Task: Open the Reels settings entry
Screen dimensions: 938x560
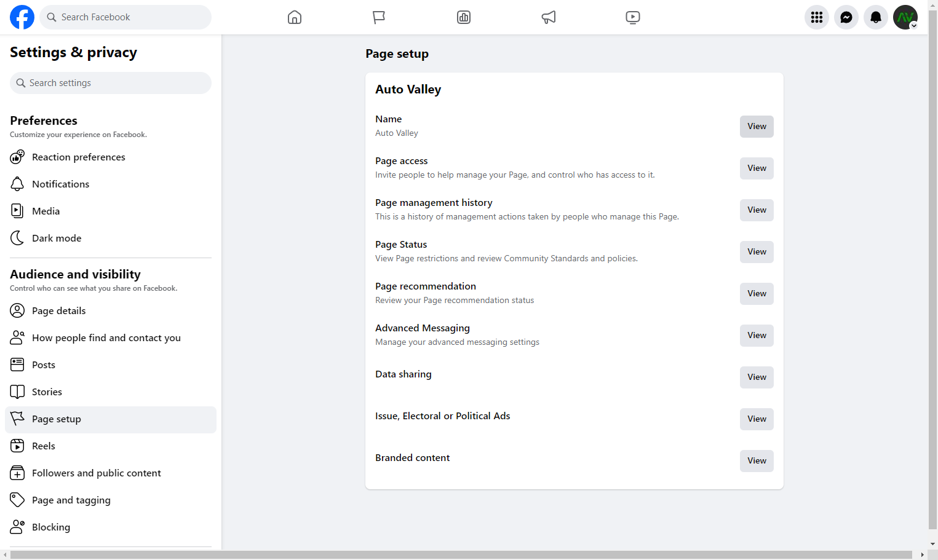Action: tap(111, 446)
